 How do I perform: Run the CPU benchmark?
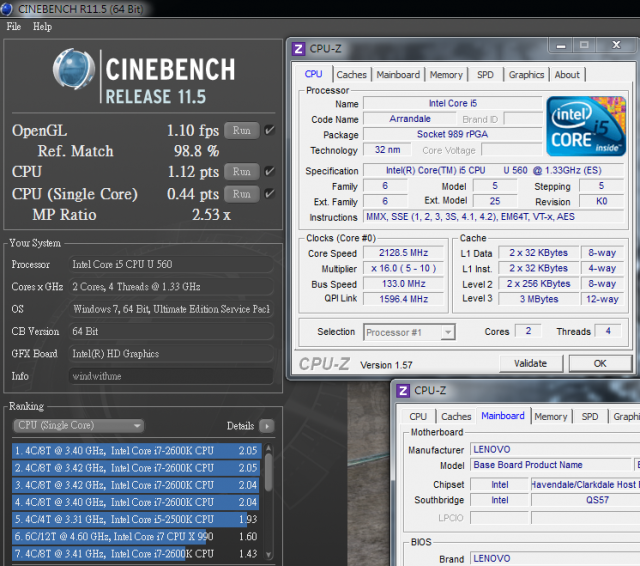pos(242,171)
